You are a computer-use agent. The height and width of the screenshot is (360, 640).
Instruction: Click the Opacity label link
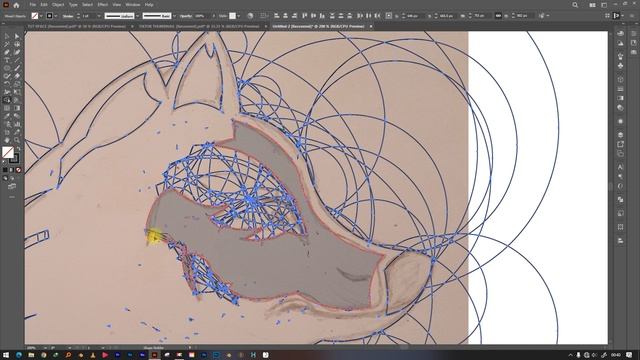(x=186, y=16)
